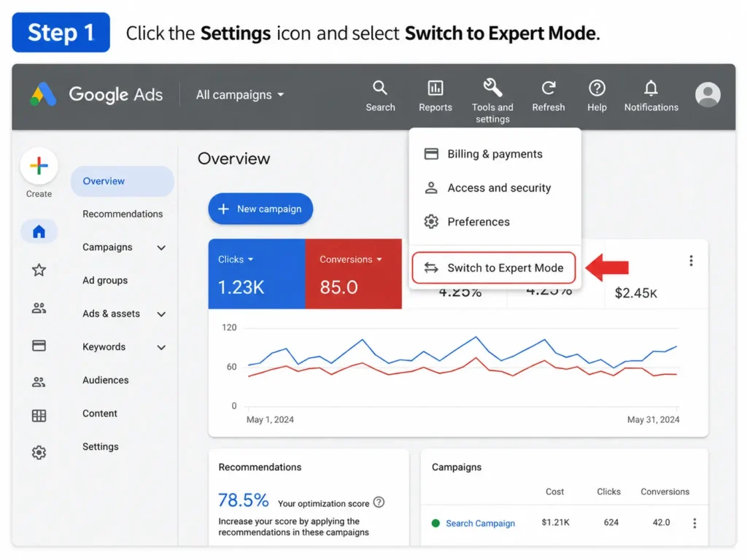Expand the Keywords chevron
The height and width of the screenshot is (560, 747).
click(161, 348)
